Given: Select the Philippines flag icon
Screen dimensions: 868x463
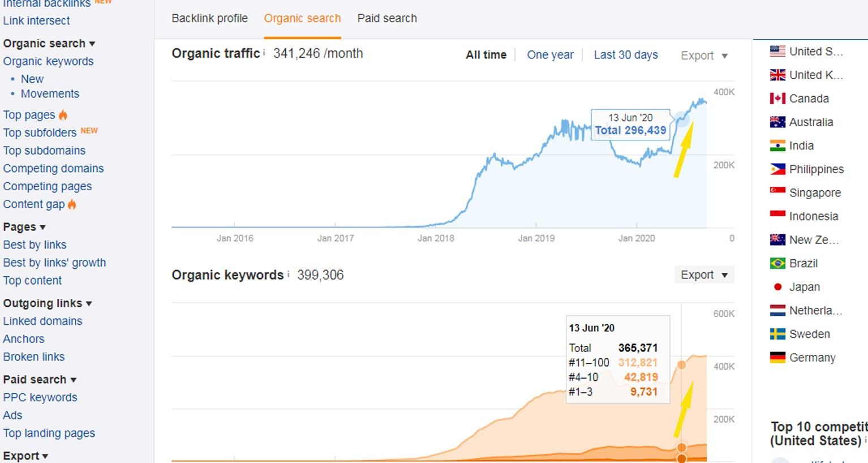Looking at the screenshot, I should coord(776,169).
